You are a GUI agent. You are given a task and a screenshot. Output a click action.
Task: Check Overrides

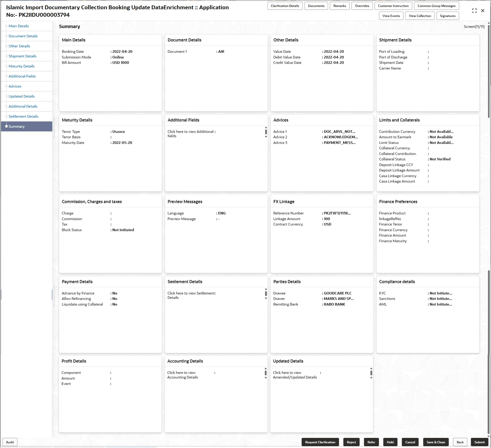coord(362,5)
